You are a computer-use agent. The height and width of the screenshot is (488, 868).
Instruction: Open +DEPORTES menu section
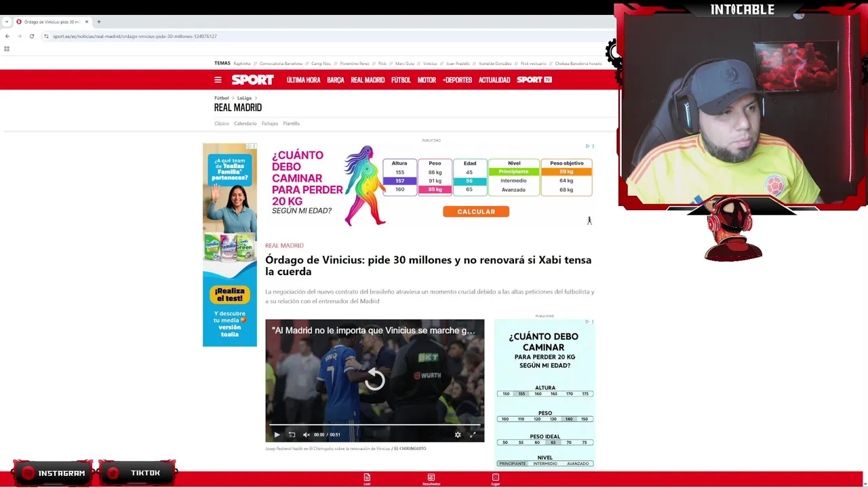coord(457,80)
